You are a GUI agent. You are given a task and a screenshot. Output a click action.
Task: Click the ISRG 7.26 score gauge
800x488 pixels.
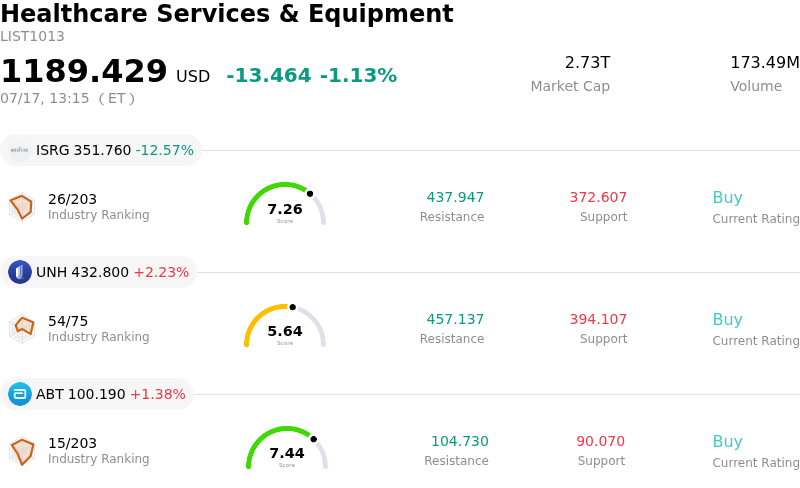[x=285, y=204]
